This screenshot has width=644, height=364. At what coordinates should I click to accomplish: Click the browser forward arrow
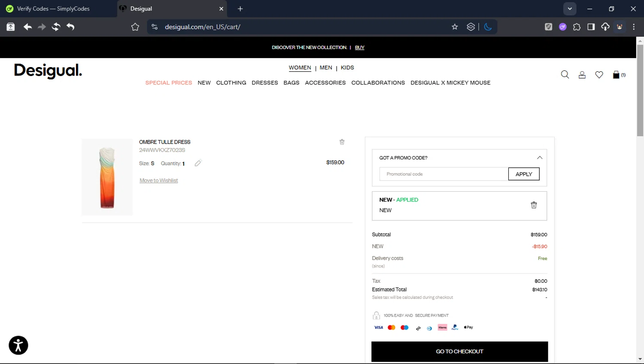click(x=42, y=27)
